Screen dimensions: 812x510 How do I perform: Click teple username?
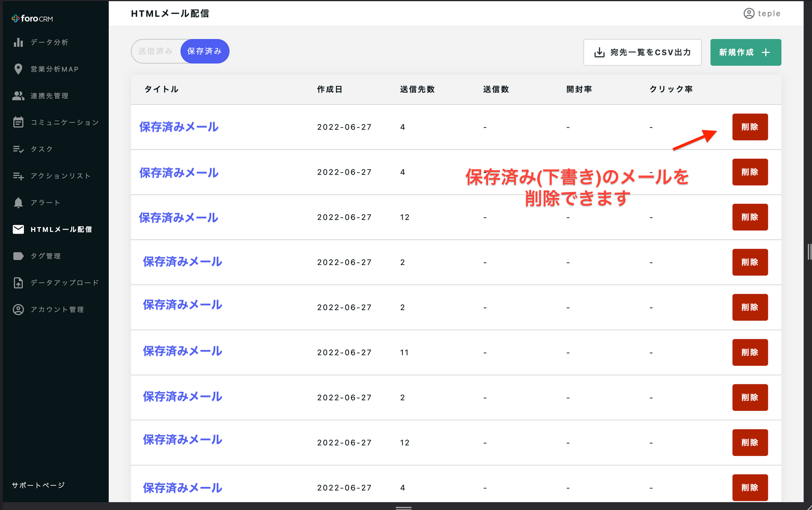(x=769, y=13)
